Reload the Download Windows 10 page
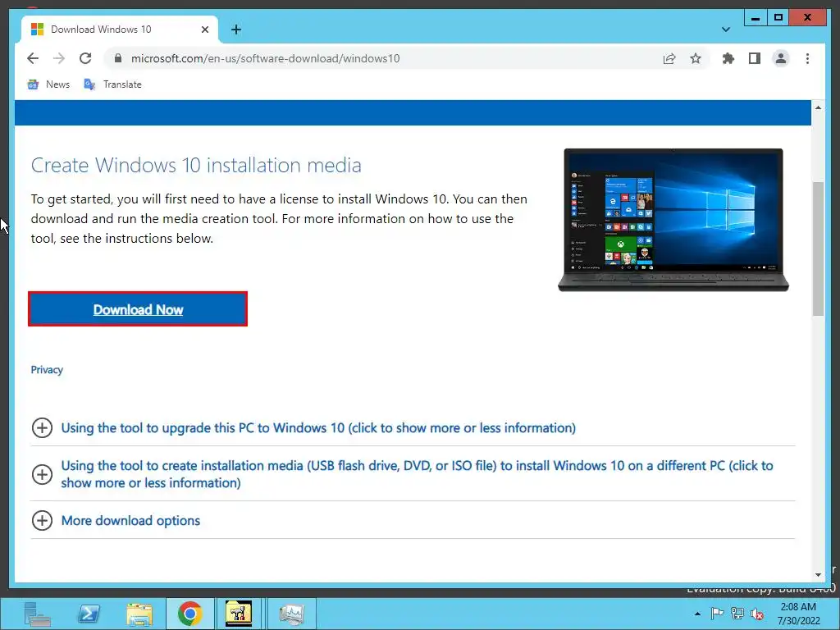 click(x=85, y=58)
